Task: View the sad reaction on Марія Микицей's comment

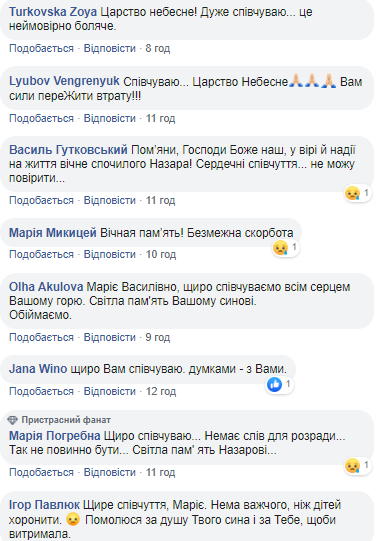Action: click(x=286, y=248)
